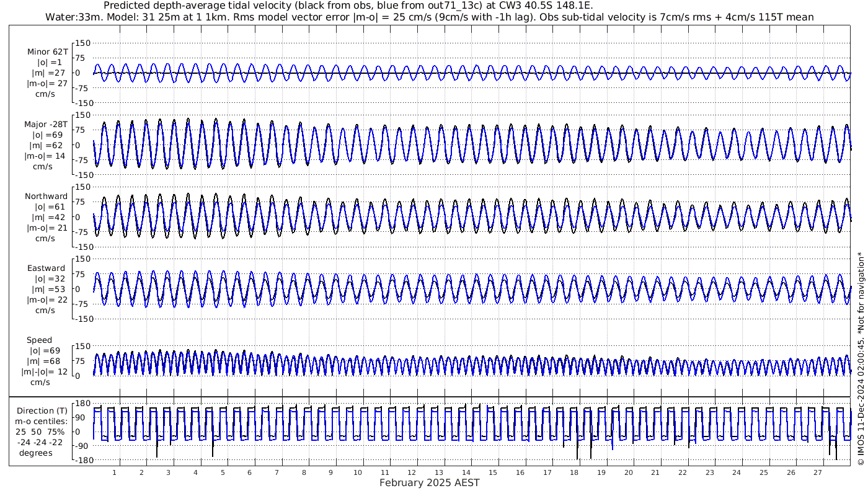The image size is (868, 496).
Task: Click day tick label '27' on the time axis
Action: (x=818, y=472)
